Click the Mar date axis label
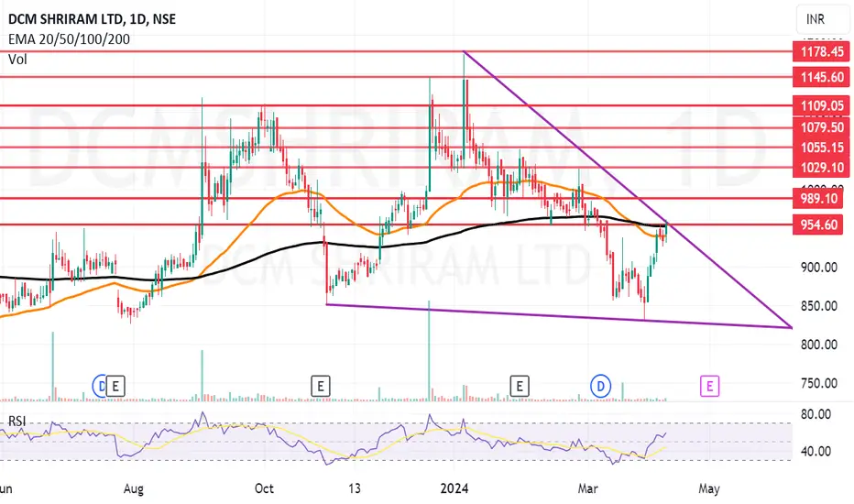 (587, 488)
